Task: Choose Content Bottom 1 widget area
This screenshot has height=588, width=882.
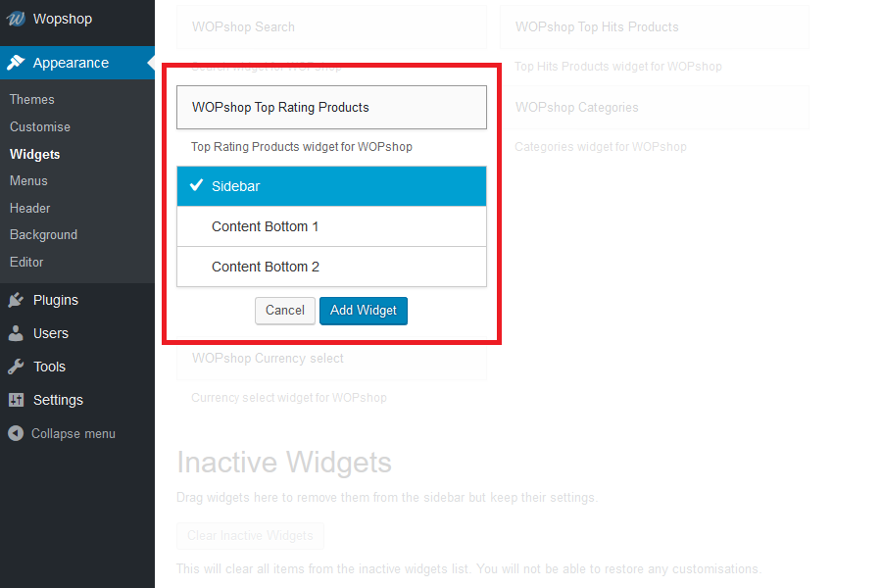Action: [x=331, y=226]
